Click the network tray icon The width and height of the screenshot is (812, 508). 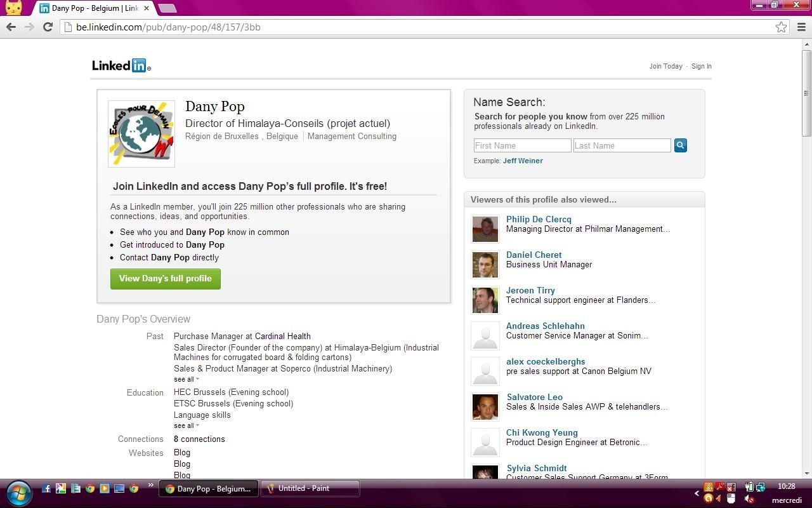click(761, 487)
